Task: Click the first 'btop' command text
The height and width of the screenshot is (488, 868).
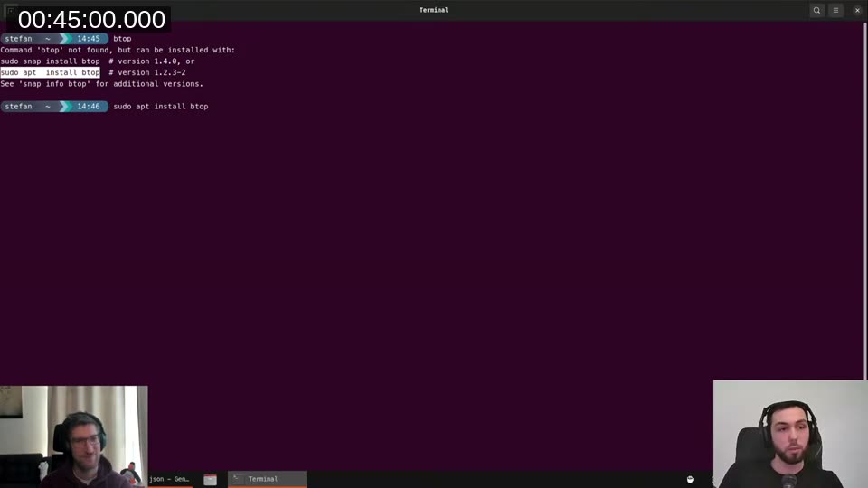Action: click(122, 39)
